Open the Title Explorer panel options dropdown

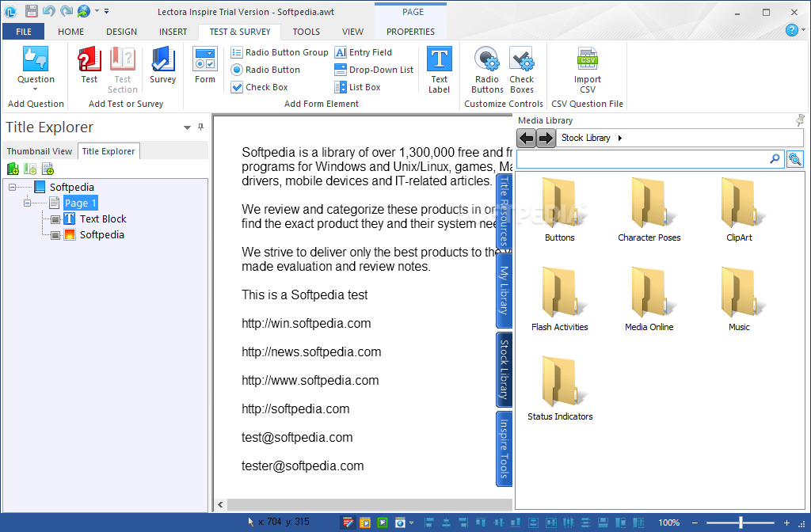click(187, 127)
